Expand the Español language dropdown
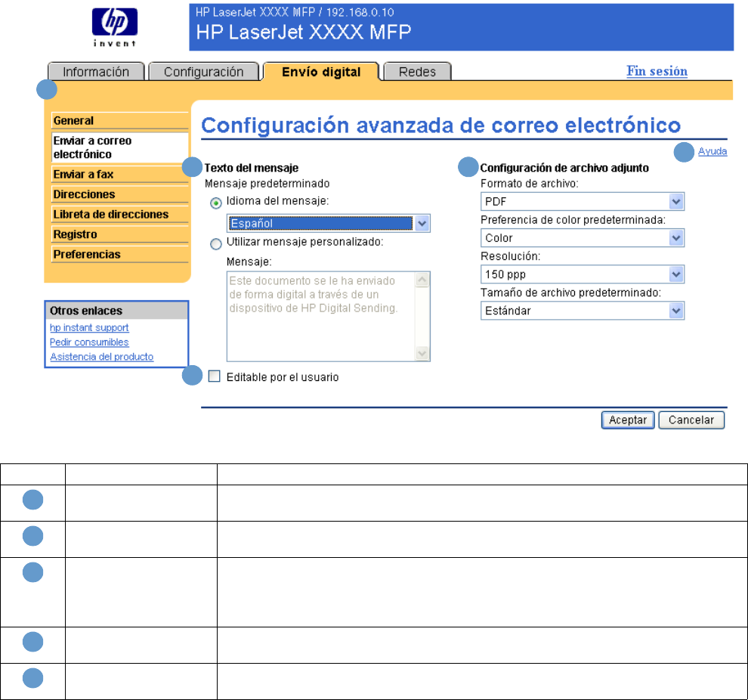 click(x=328, y=223)
